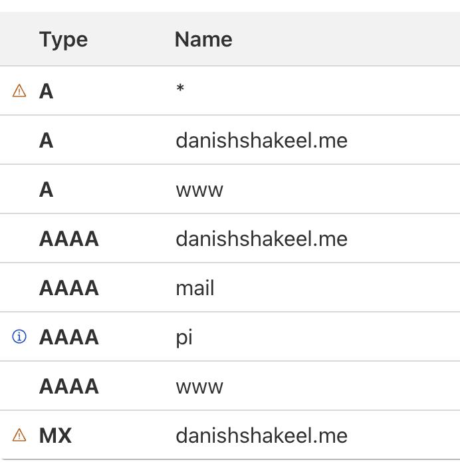Select the wildcard * record name

click(180, 88)
